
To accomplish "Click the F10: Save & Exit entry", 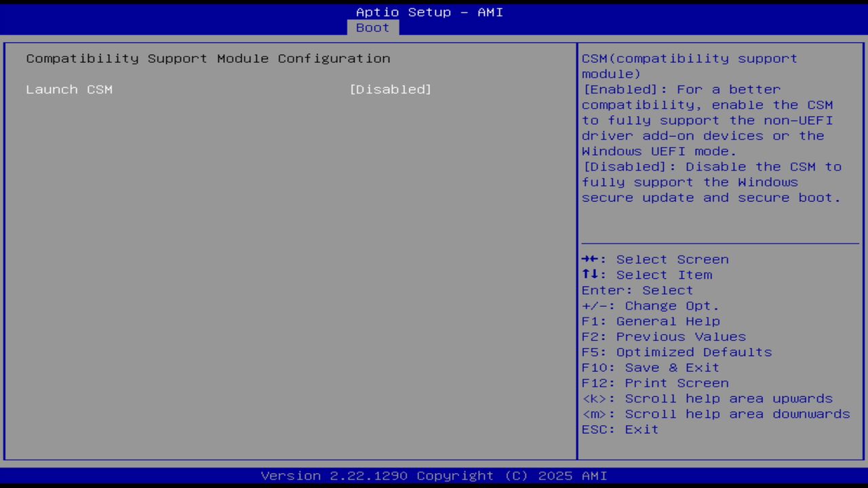I will pyautogui.click(x=650, y=367).
